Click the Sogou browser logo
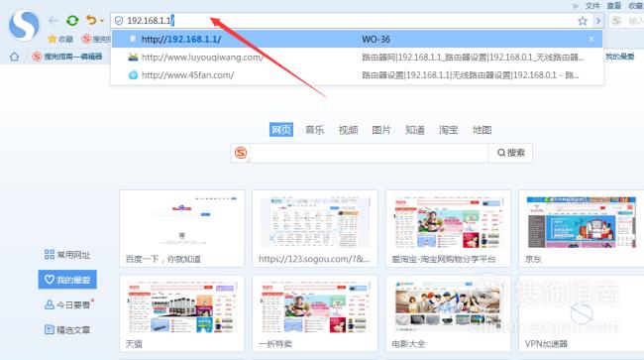Screen dimensions: 644x360 tap(24, 26)
